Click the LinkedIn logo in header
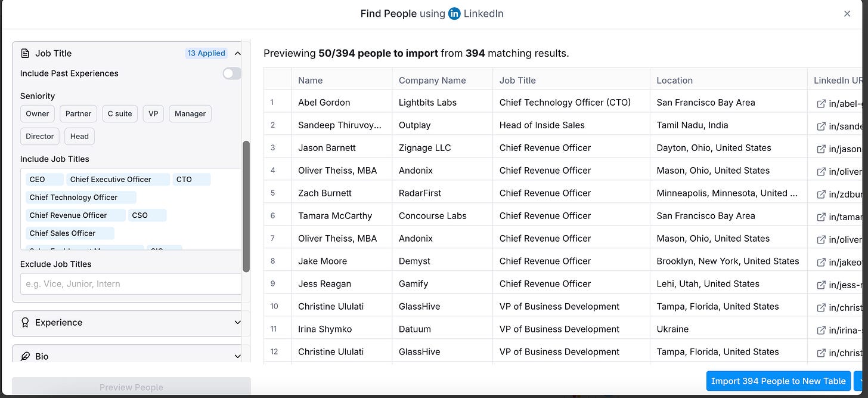This screenshot has height=398, width=868. pos(454,13)
